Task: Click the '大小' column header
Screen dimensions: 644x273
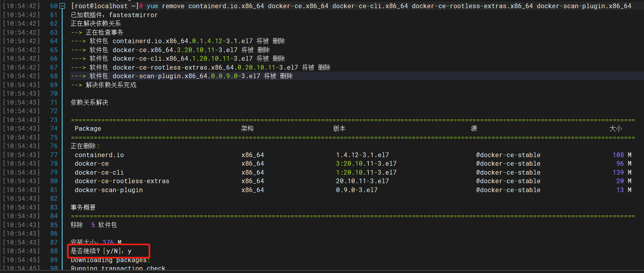Action: pyautogui.click(x=616, y=128)
